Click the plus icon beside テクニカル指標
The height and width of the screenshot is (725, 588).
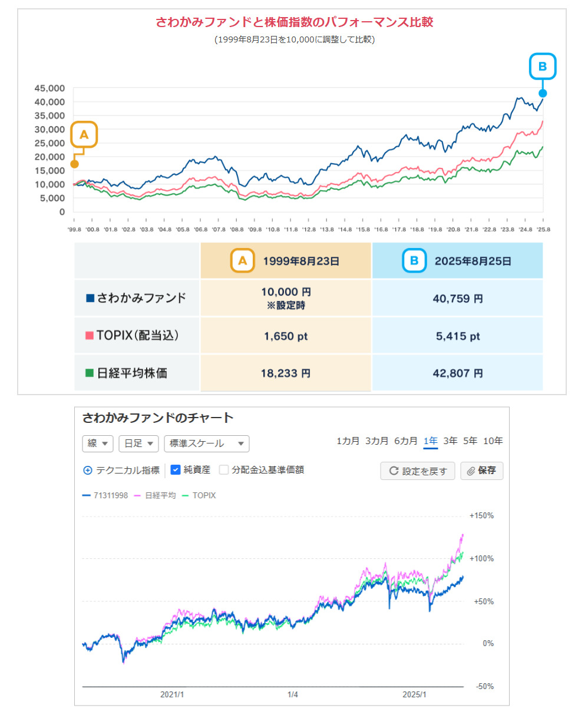(88, 470)
